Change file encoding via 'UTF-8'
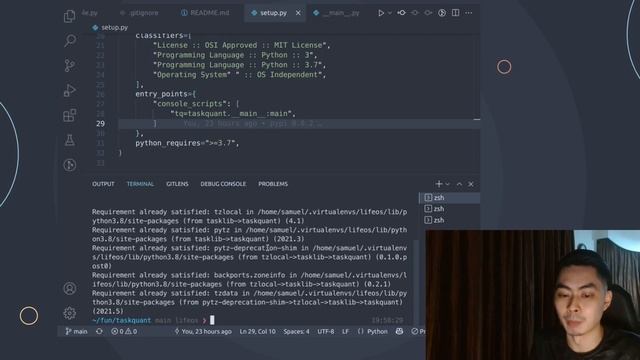 pos(326,331)
